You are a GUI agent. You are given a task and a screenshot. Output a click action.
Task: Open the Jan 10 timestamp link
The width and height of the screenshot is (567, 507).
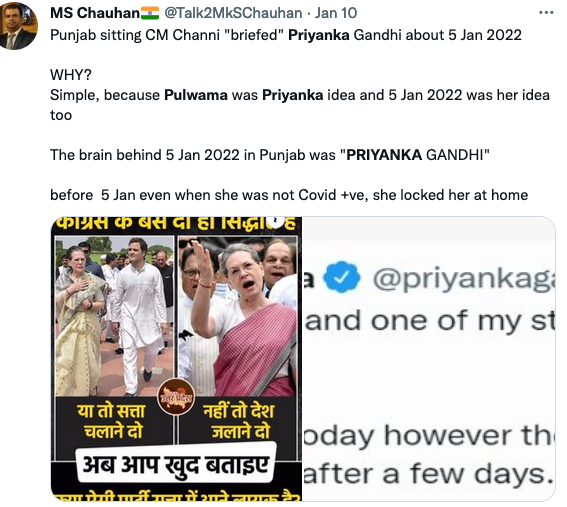click(336, 13)
